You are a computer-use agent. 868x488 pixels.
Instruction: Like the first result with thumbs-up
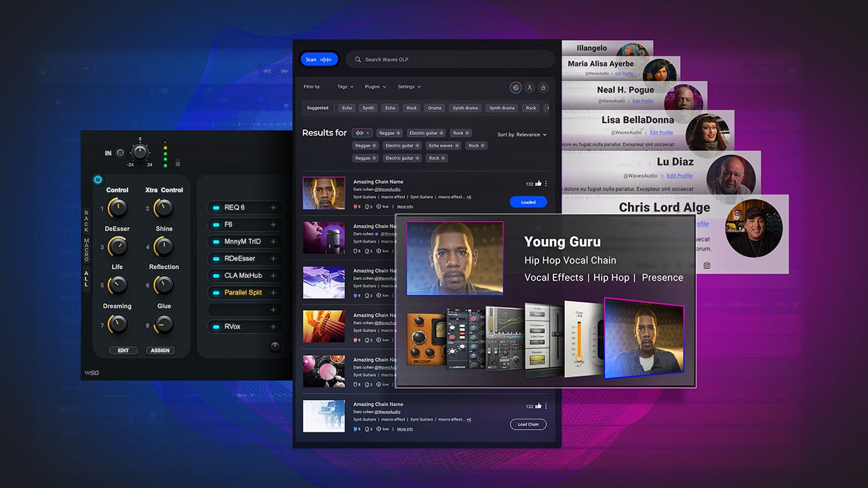[538, 184]
